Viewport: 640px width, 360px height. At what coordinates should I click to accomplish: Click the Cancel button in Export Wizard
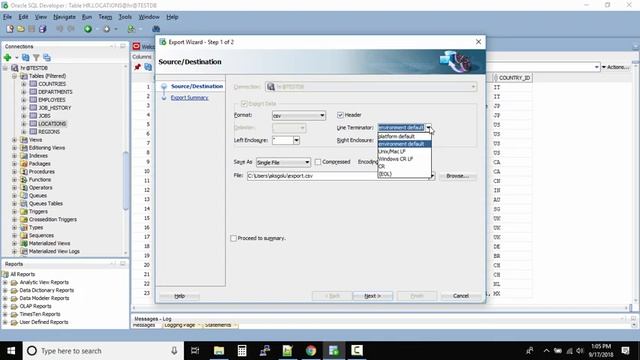click(461, 296)
